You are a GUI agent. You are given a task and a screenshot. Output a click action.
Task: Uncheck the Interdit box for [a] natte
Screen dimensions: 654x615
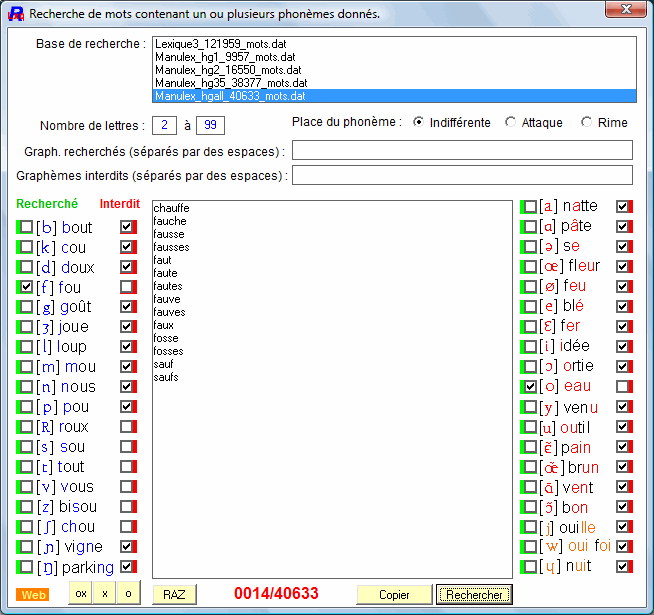pyautogui.click(x=622, y=206)
